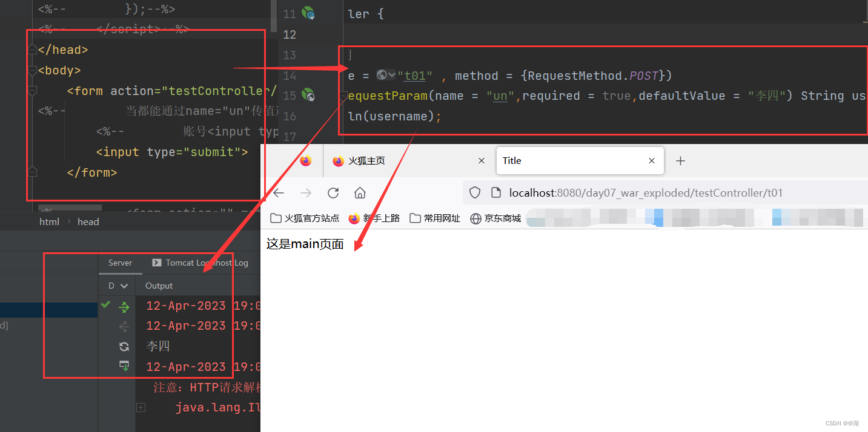Click the 这是main页面 text on the page

point(305,244)
